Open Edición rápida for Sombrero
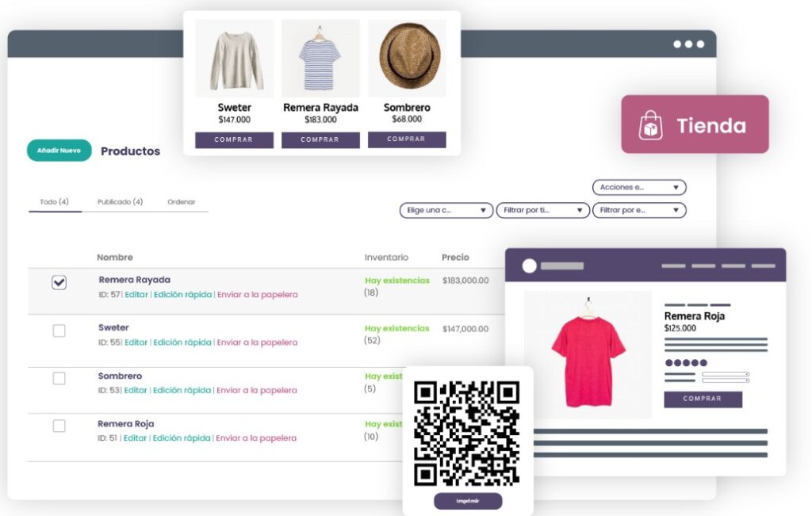The width and height of the screenshot is (812, 516). tap(182, 390)
